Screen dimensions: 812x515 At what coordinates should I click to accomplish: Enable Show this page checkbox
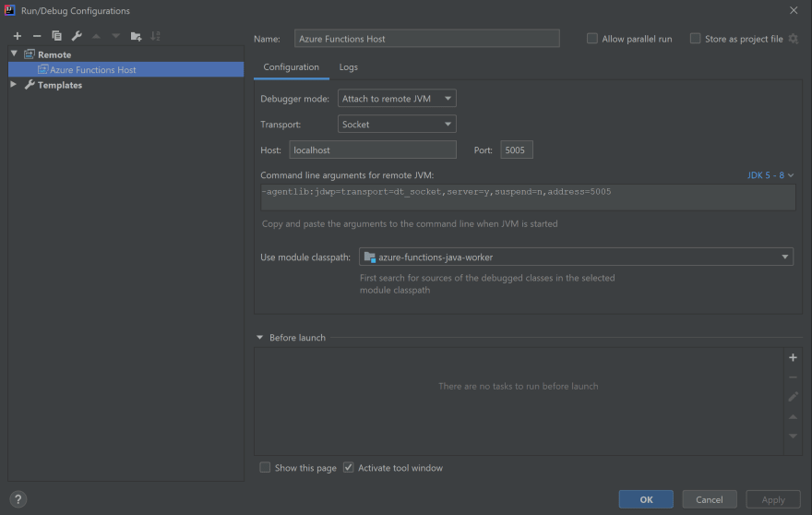coord(265,467)
